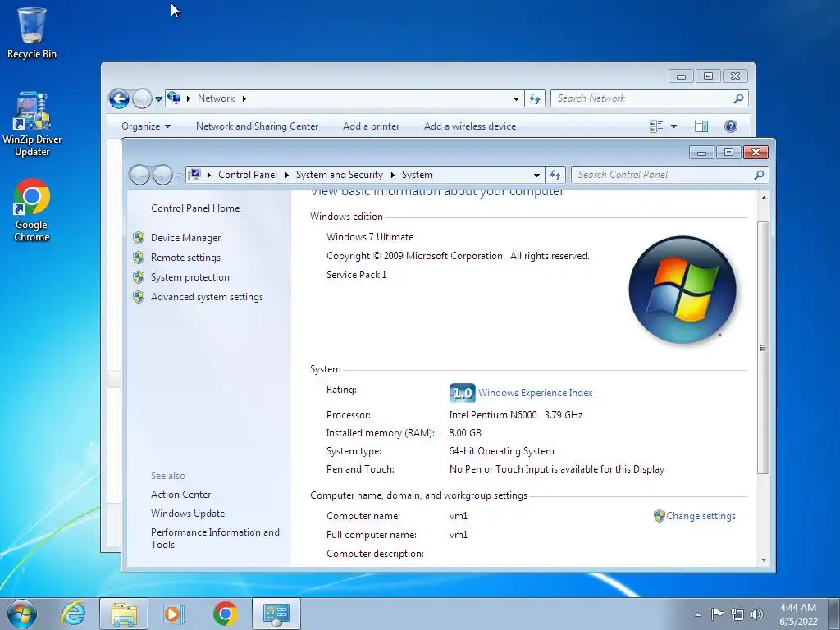Open Windows Update link
The height and width of the screenshot is (630, 840).
click(188, 514)
